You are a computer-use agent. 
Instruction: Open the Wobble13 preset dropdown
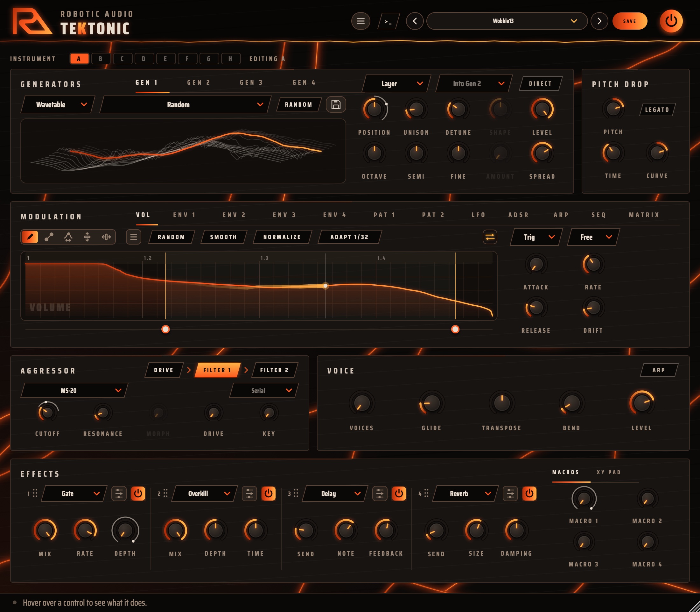click(507, 21)
